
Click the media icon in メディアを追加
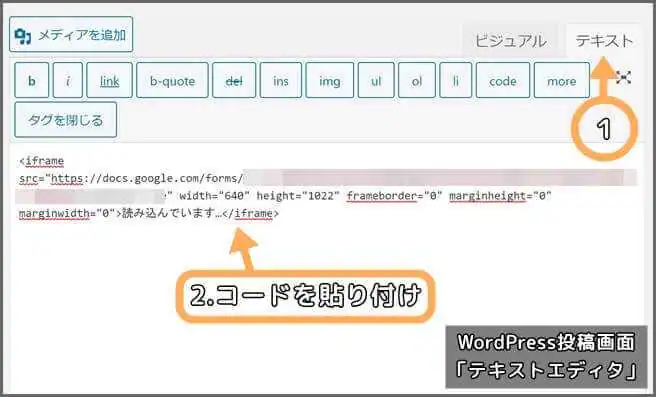23,36
